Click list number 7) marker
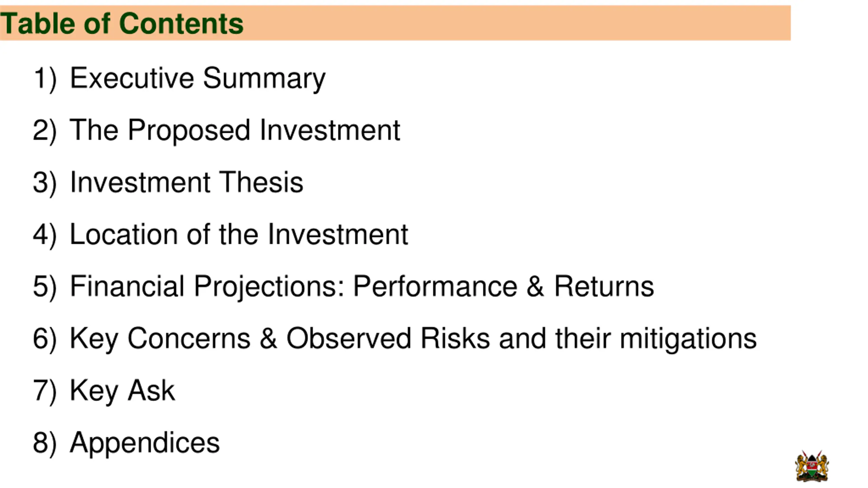The image size is (868, 488). pos(45,391)
